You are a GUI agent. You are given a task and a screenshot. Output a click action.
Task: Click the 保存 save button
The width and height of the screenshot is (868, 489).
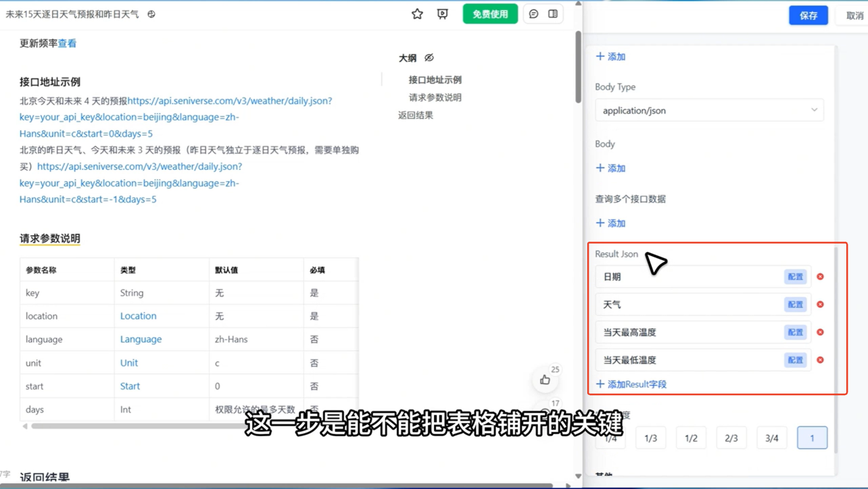point(808,15)
